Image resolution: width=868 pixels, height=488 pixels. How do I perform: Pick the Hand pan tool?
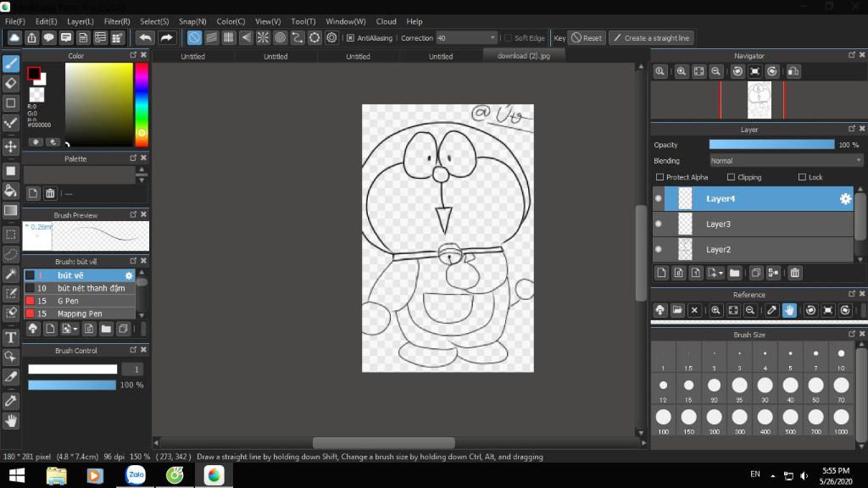(11, 420)
